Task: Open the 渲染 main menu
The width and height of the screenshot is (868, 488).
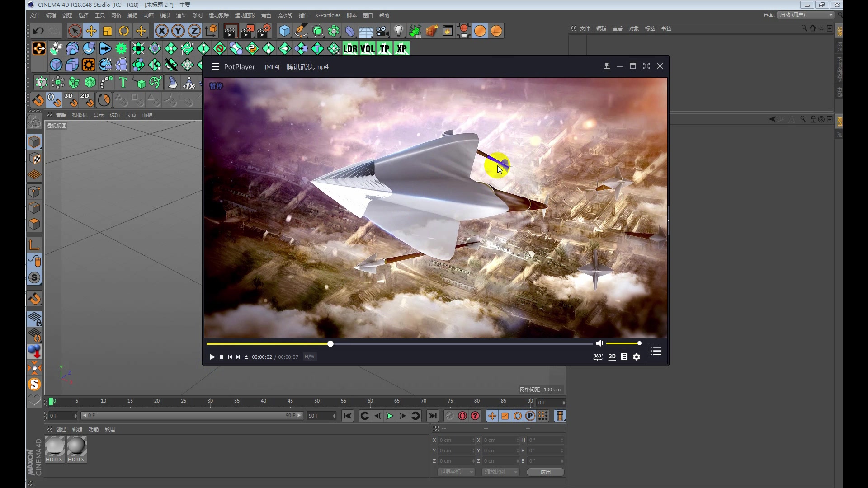Action: tap(181, 15)
